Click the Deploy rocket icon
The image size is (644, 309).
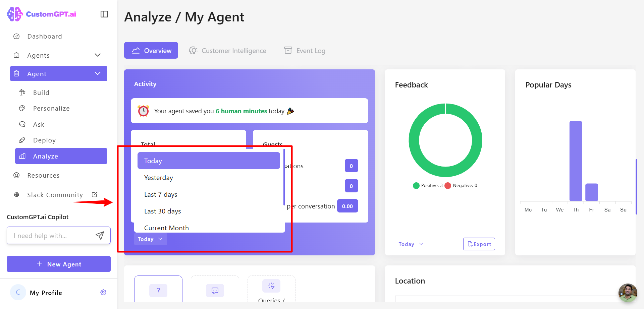[x=22, y=140]
